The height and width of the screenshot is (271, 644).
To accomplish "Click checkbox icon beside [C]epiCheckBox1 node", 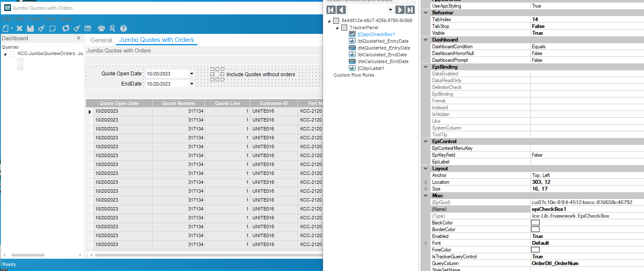I will 352,34.
